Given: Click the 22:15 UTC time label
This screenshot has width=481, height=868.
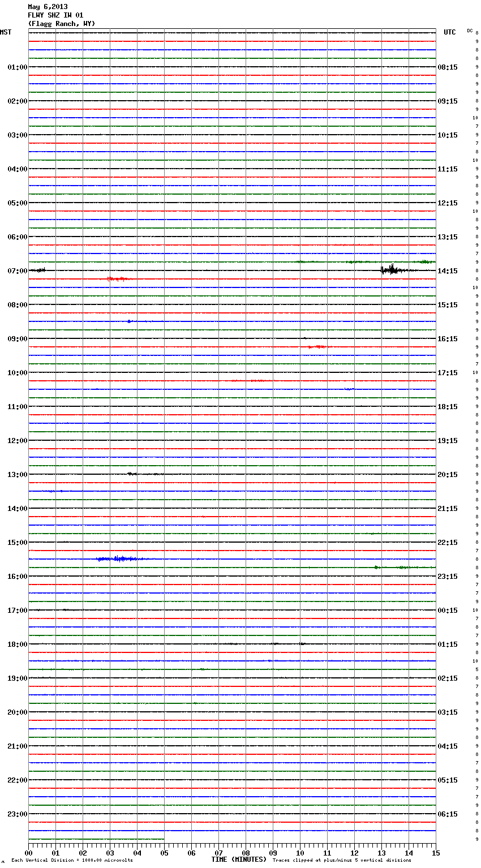Looking at the screenshot, I should (448, 543).
